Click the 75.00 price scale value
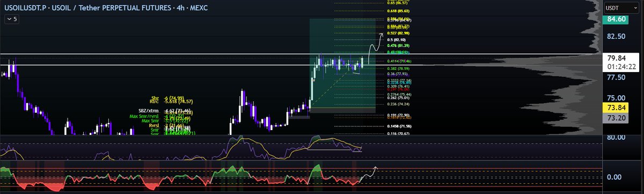644x194 pixels. [x=616, y=98]
